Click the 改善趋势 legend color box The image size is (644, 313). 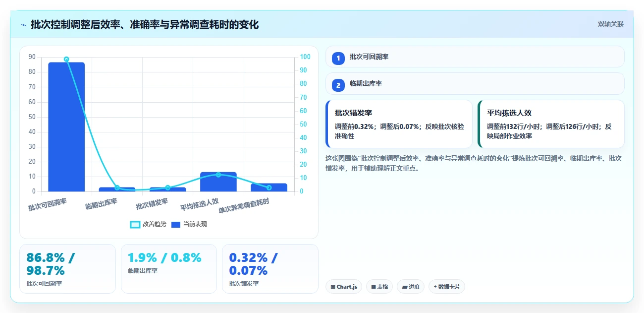point(135,224)
